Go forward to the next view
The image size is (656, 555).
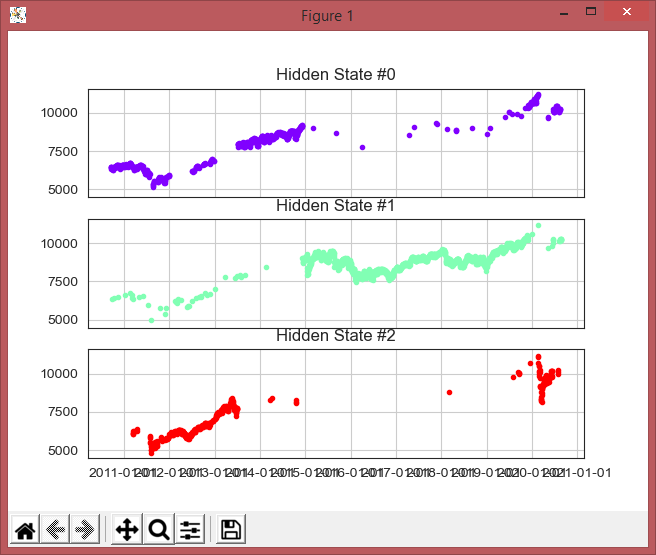click(86, 530)
